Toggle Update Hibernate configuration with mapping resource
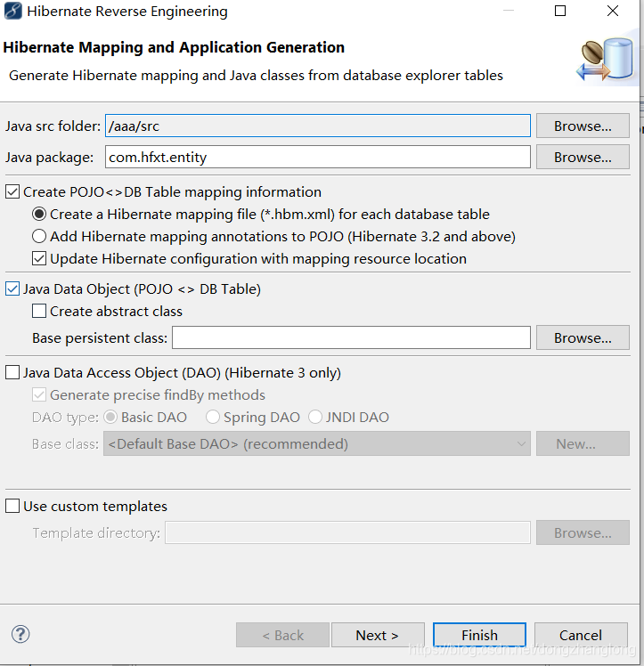The height and width of the screenshot is (666, 644). 39,259
